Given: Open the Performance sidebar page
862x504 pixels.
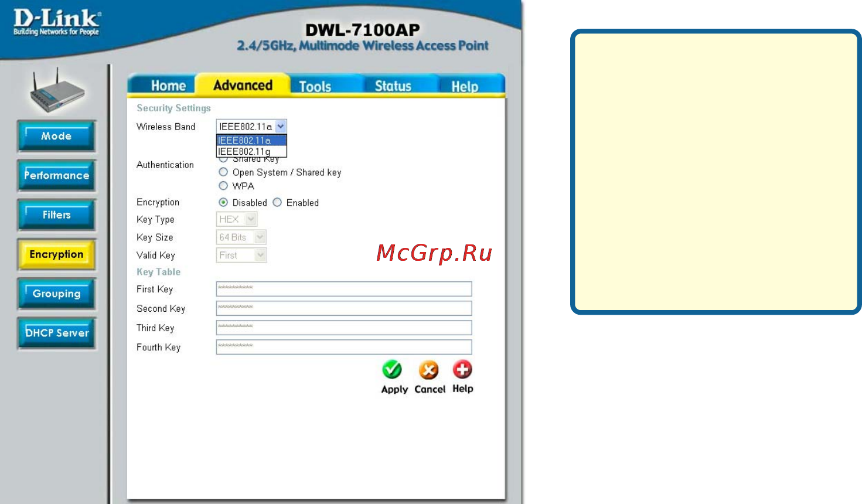Looking at the screenshot, I should 56,175.
